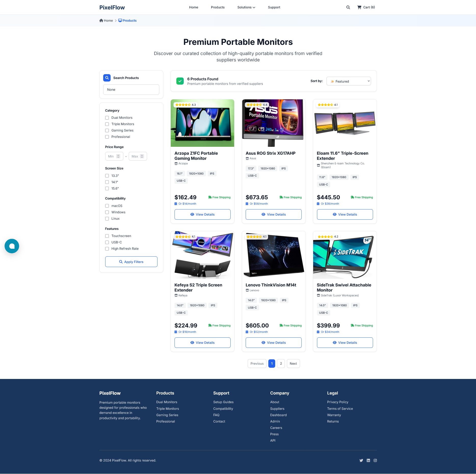Click the Next pagination button
476x474 pixels.
tap(293, 364)
